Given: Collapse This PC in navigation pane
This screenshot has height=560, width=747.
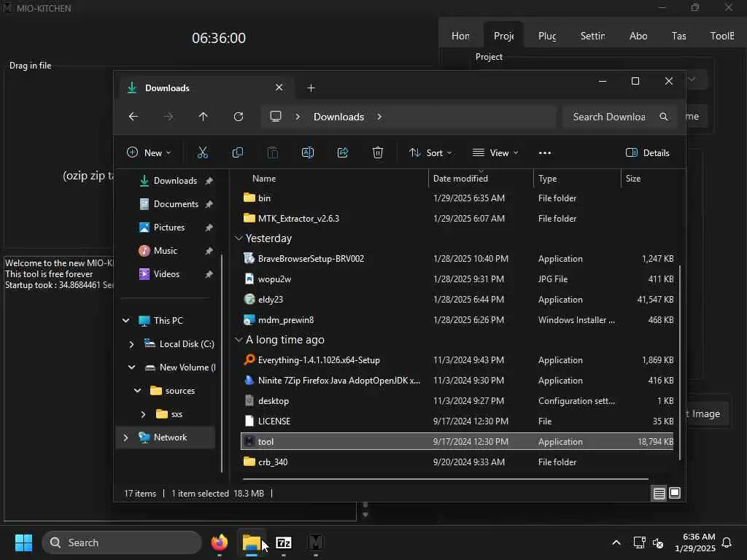Looking at the screenshot, I should tap(125, 321).
